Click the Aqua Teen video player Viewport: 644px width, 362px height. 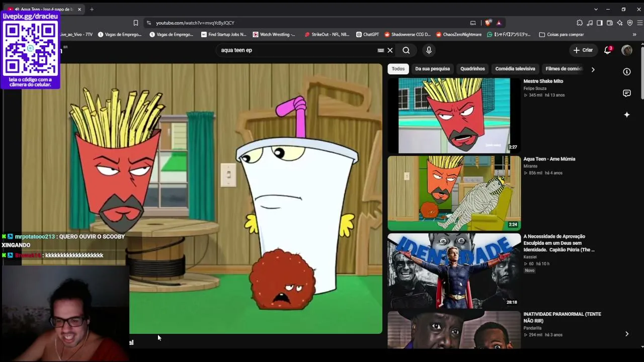[201, 199]
